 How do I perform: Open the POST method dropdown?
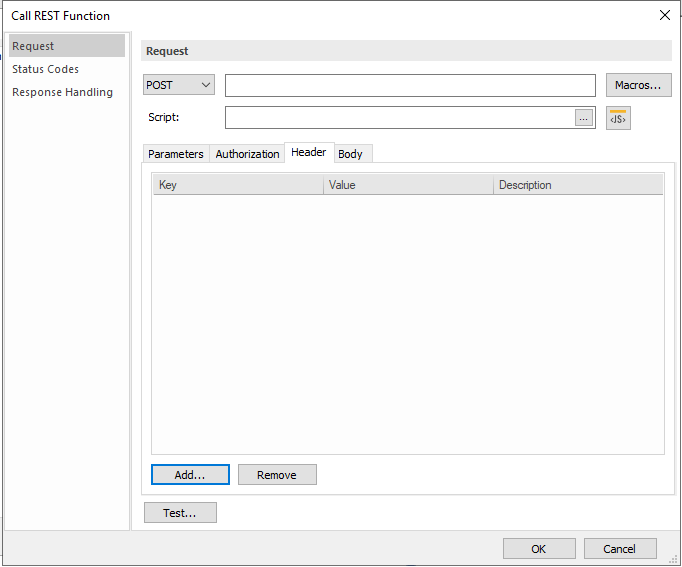tap(179, 85)
